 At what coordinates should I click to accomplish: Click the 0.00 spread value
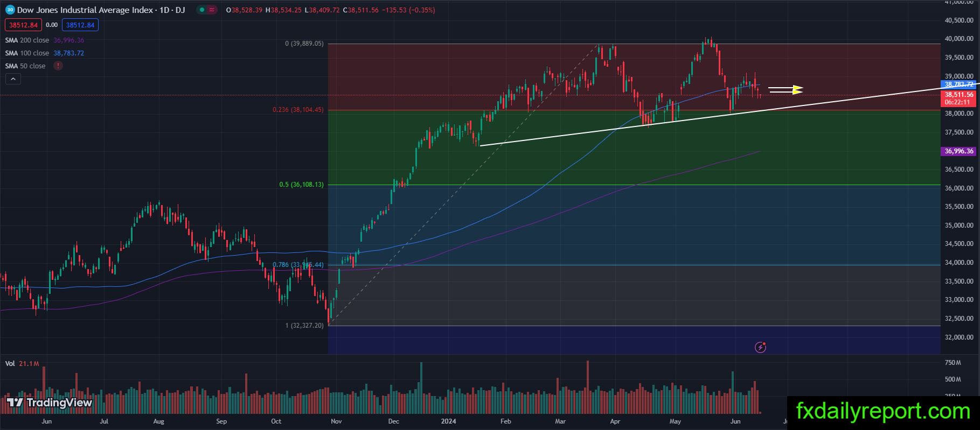pyautogui.click(x=52, y=25)
